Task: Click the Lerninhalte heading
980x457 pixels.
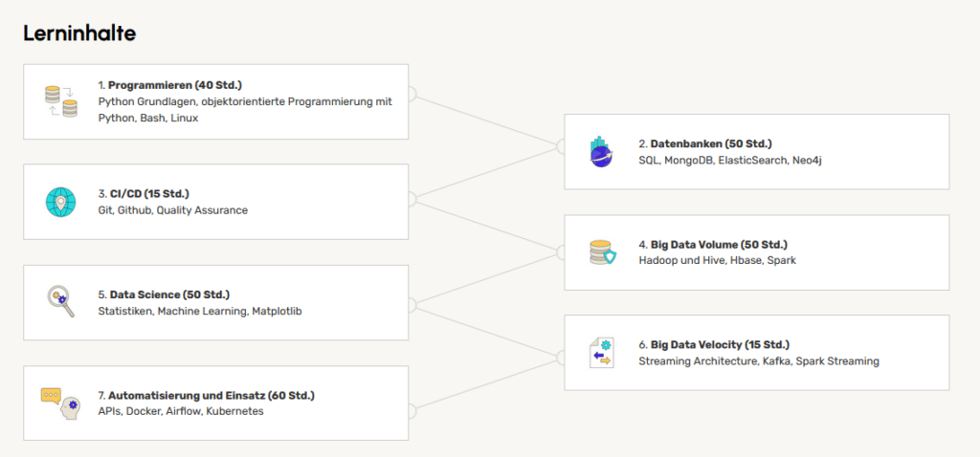Action: click(x=79, y=33)
